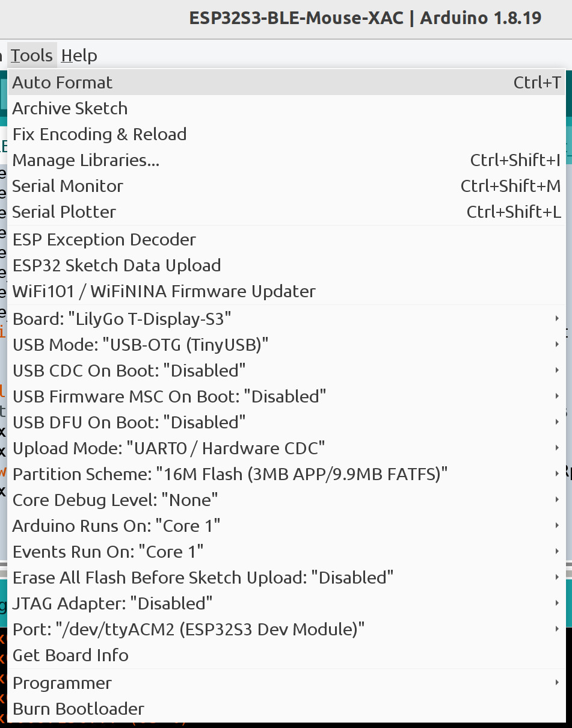The image size is (572, 728).
Task: Expand Arduino Runs On "Core 1" submenu
Action: click(286, 526)
